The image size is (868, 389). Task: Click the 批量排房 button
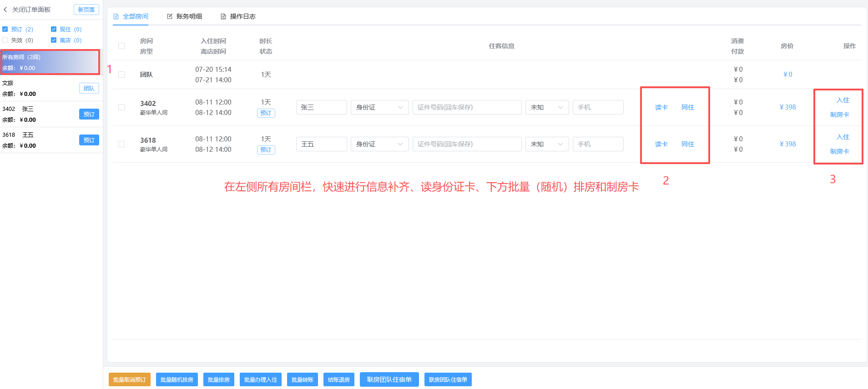[219, 379]
